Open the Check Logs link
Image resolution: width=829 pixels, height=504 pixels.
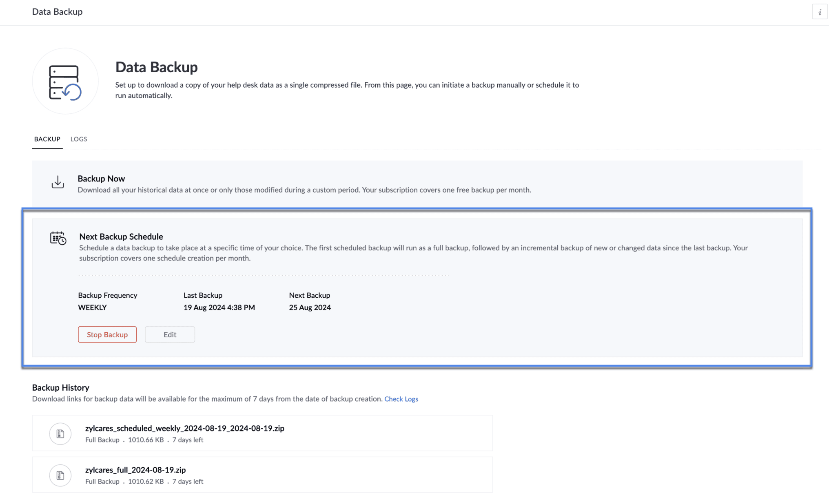click(401, 399)
